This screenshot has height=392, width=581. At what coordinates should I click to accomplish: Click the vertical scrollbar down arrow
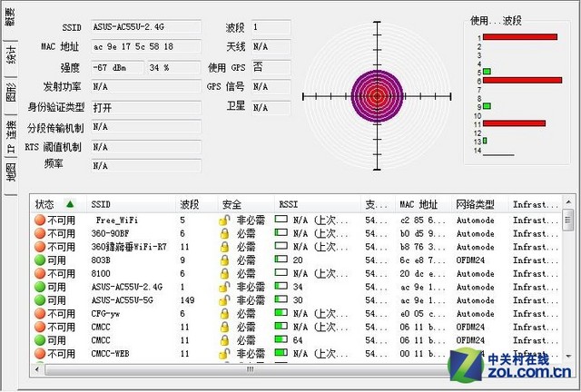[567, 357]
